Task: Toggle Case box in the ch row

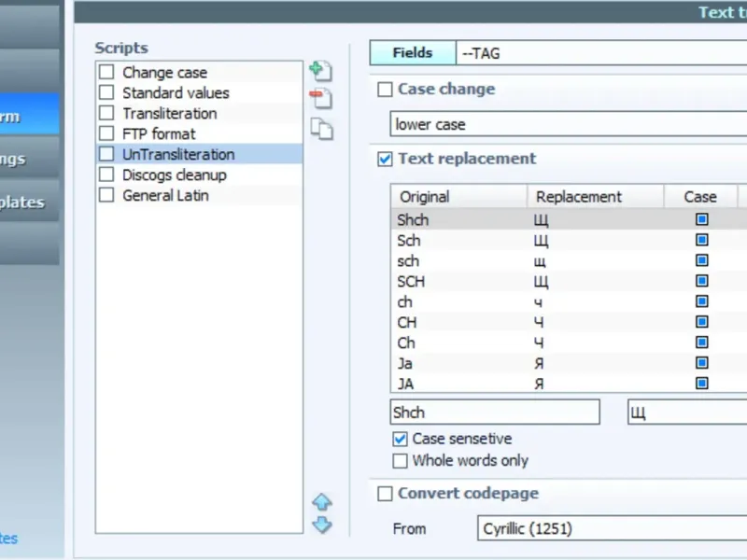Action: coord(701,302)
